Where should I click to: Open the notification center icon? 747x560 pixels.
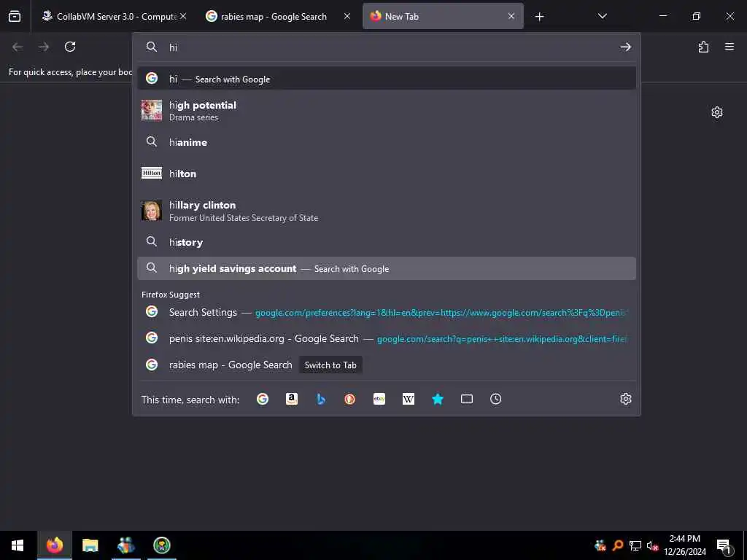coord(724,545)
